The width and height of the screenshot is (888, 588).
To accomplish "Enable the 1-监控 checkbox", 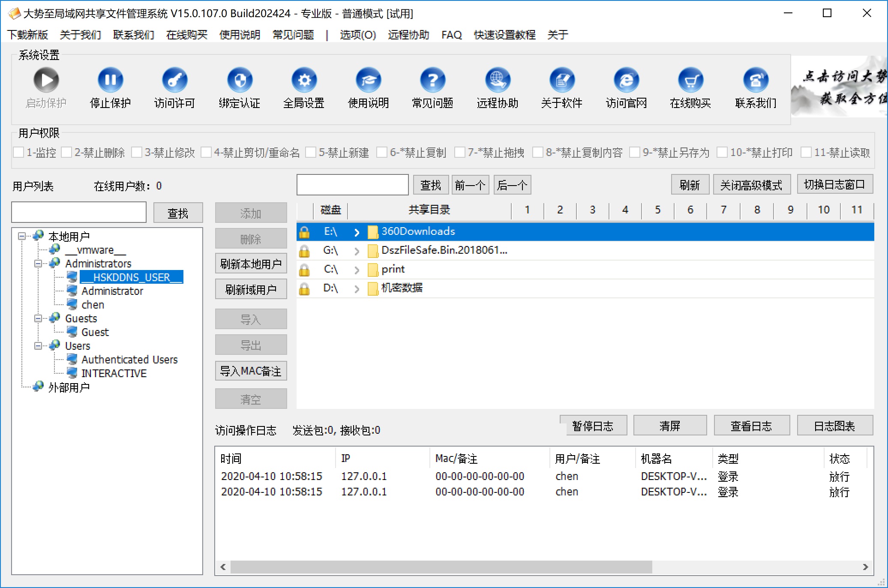I will pos(18,153).
